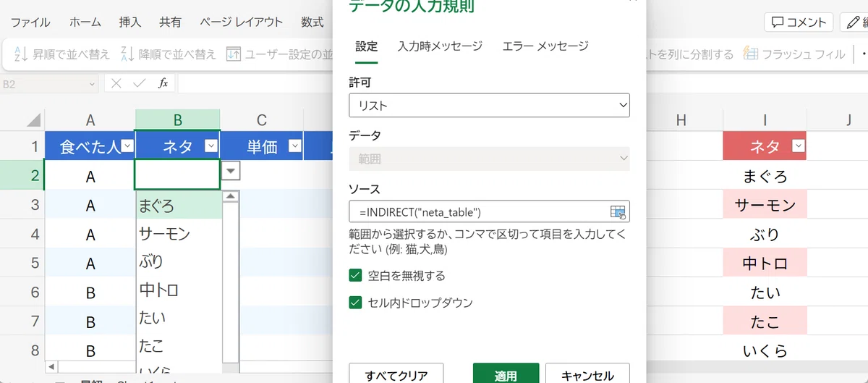Viewport: 868px width, 383px height.
Task: Click the dropdown list scroll-up arrow
Action: 231,196
